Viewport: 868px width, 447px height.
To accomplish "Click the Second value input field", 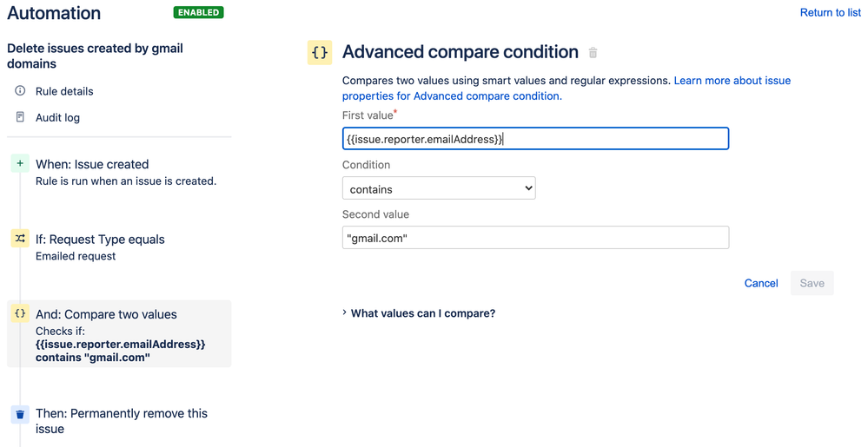I will (x=535, y=238).
